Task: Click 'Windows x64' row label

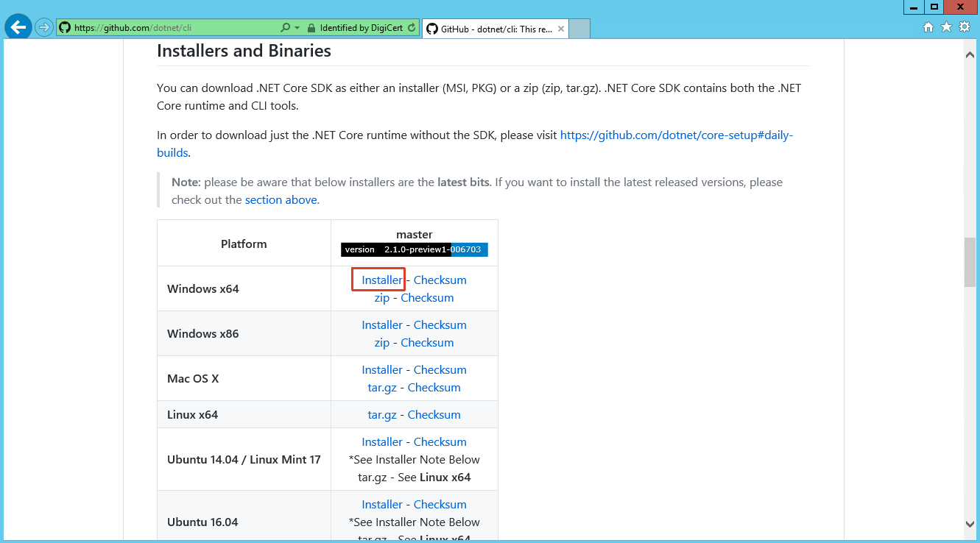Action: (x=203, y=288)
